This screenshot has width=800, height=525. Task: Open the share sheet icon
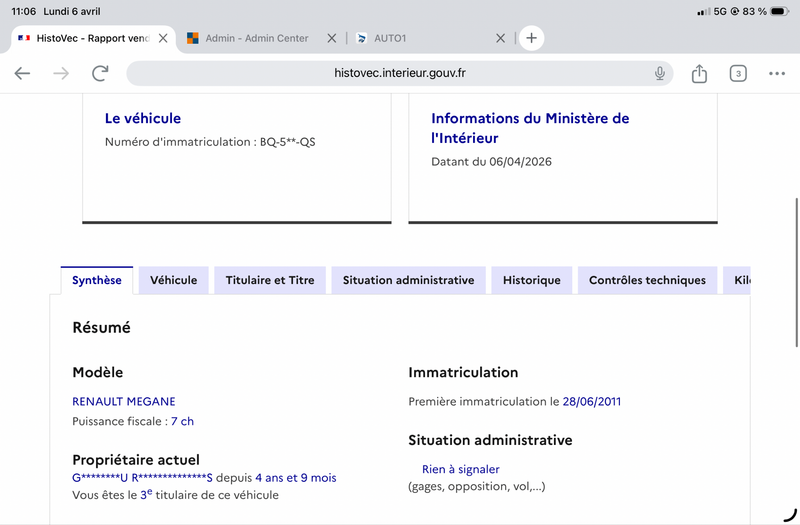pos(699,73)
